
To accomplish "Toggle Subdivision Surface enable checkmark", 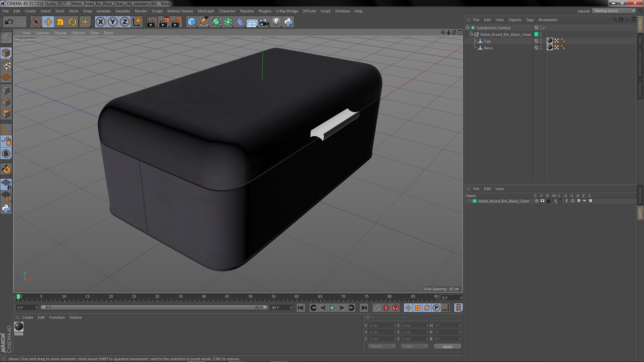I will pyautogui.click(x=544, y=28).
